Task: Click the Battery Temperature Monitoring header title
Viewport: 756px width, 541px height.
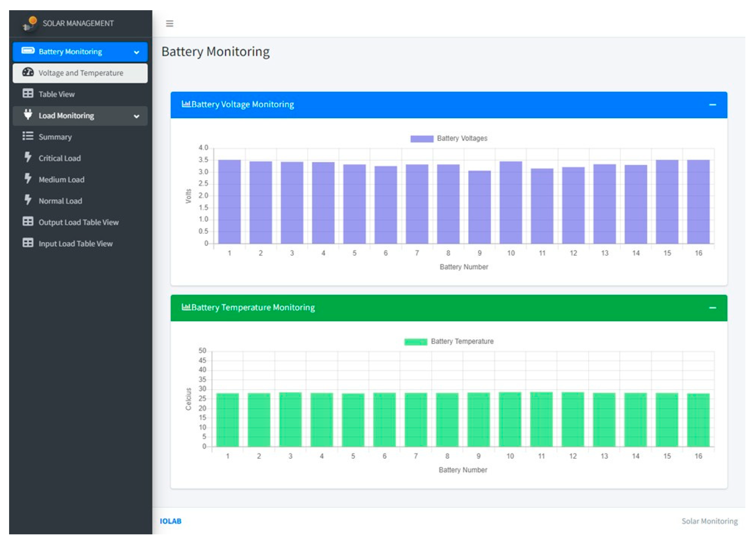Action: pyautogui.click(x=253, y=307)
